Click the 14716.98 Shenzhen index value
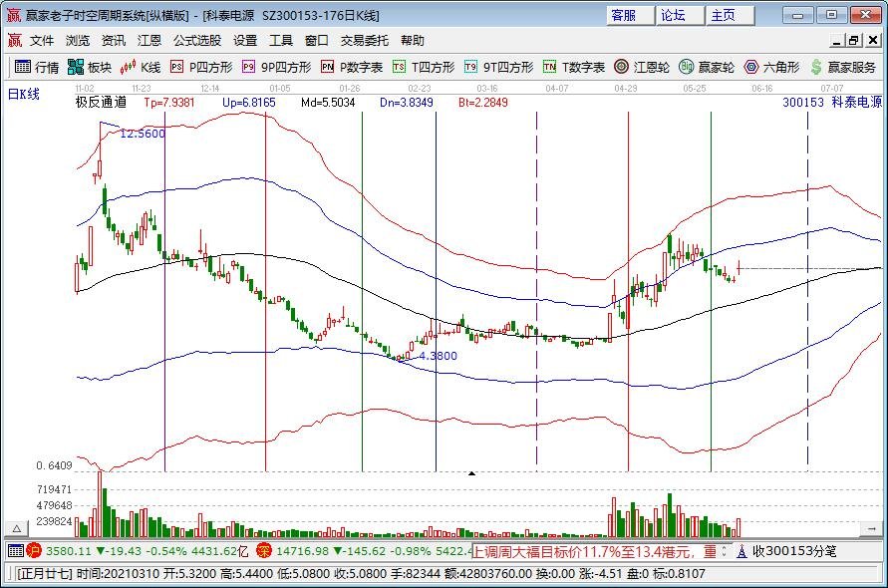This screenshot has height=588, width=888. [x=302, y=550]
